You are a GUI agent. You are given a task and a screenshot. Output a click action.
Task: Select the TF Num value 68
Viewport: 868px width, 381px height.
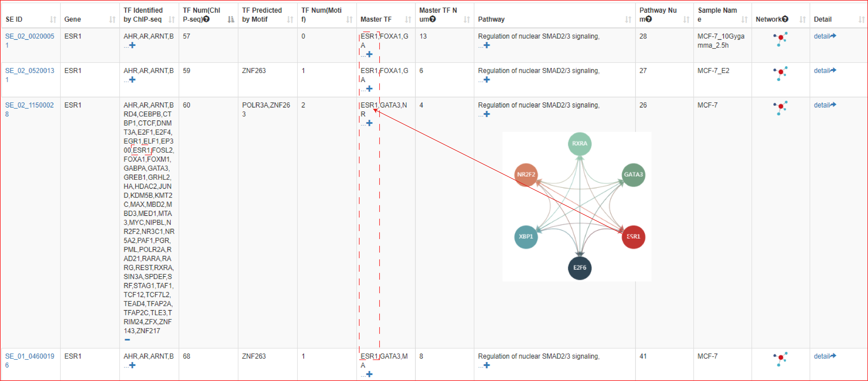pyautogui.click(x=186, y=356)
